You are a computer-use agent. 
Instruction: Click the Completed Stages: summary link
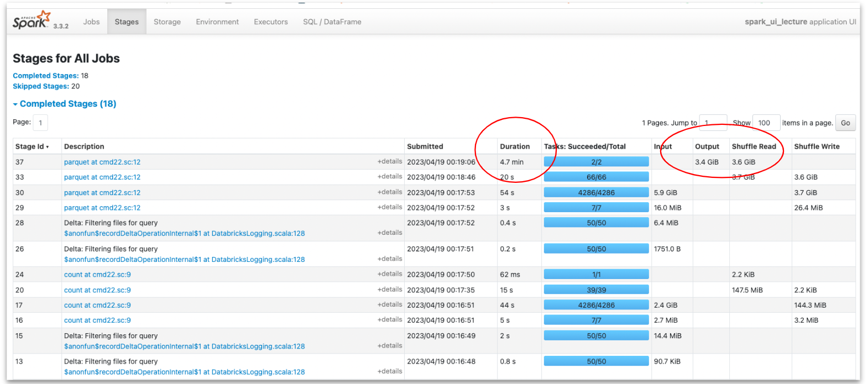tap(45, 76)
